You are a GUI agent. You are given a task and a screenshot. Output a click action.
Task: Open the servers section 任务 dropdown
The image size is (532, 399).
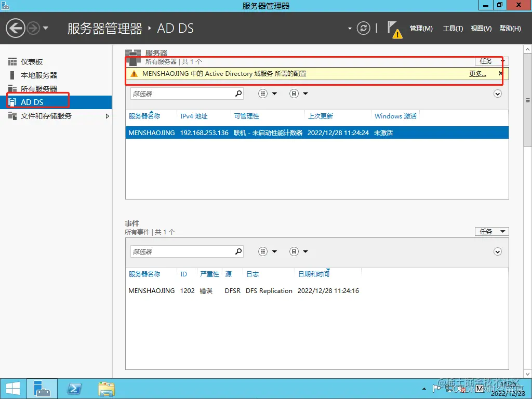(x=491, y=61)
